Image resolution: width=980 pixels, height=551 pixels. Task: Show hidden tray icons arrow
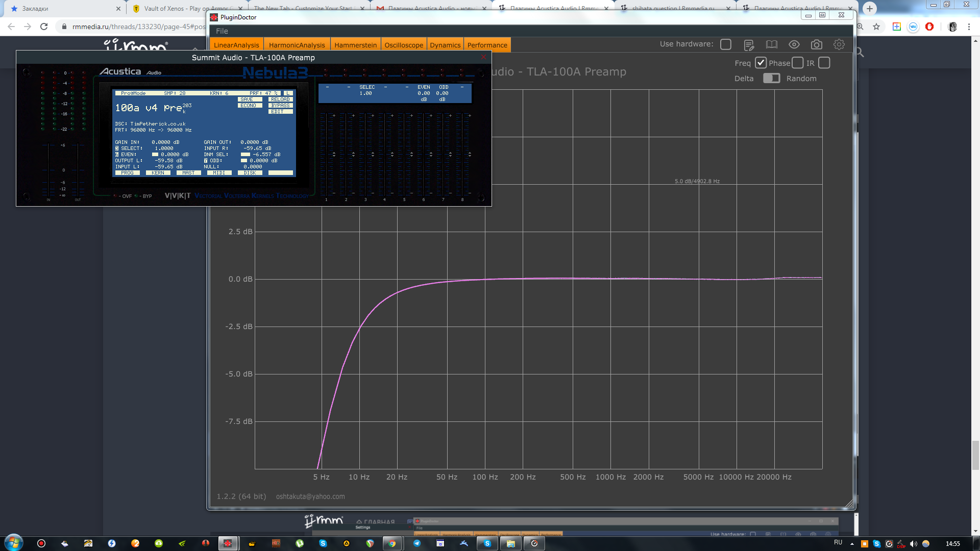[x=852, y=544]
